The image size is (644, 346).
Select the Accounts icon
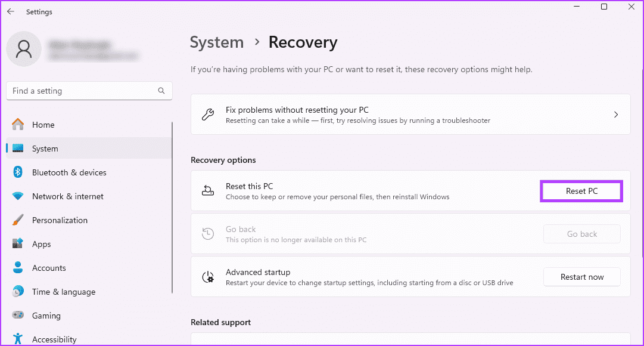18,268
